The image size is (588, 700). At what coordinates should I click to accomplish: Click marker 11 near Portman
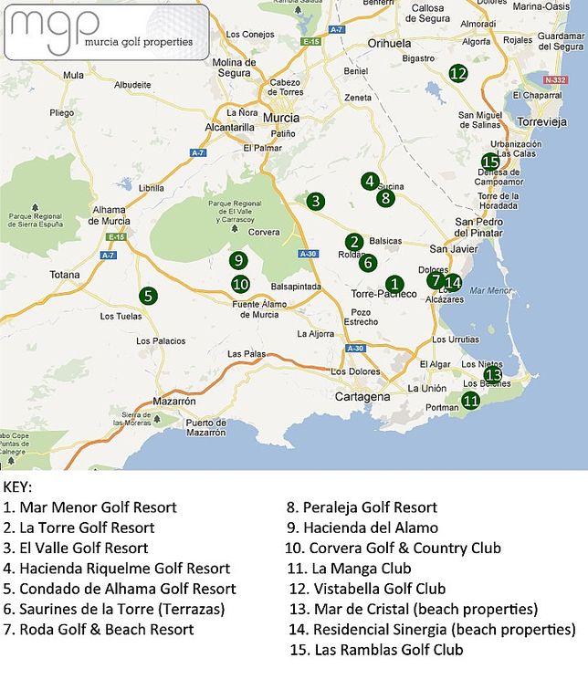pyautogui.click(x=470, y=400)
